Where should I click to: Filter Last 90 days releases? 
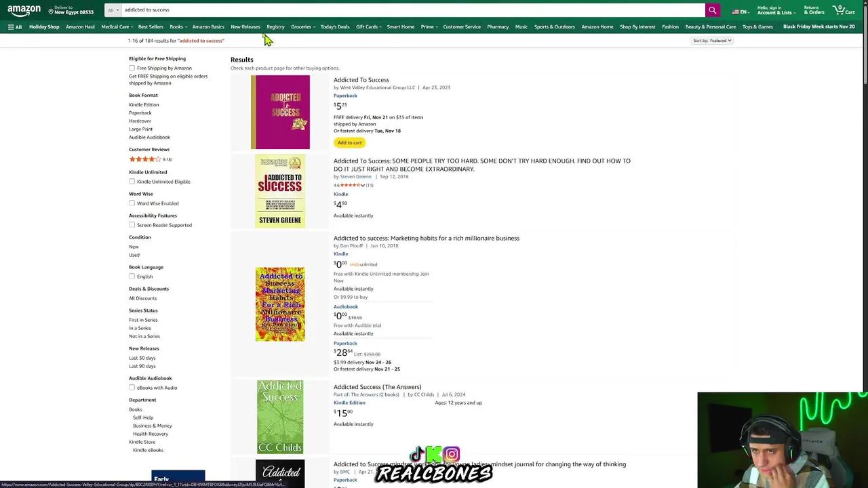click(142, 366)
